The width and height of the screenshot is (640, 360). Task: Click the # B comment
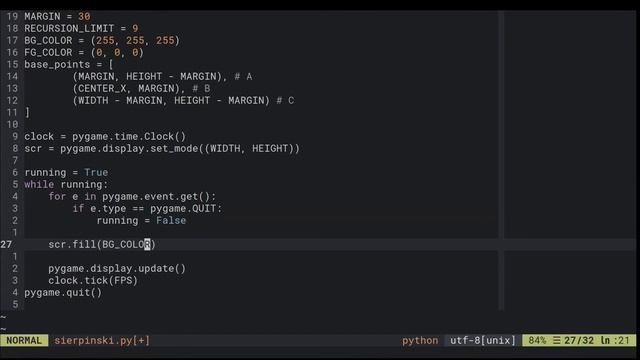pyautogui.click(x=201, y=88)
